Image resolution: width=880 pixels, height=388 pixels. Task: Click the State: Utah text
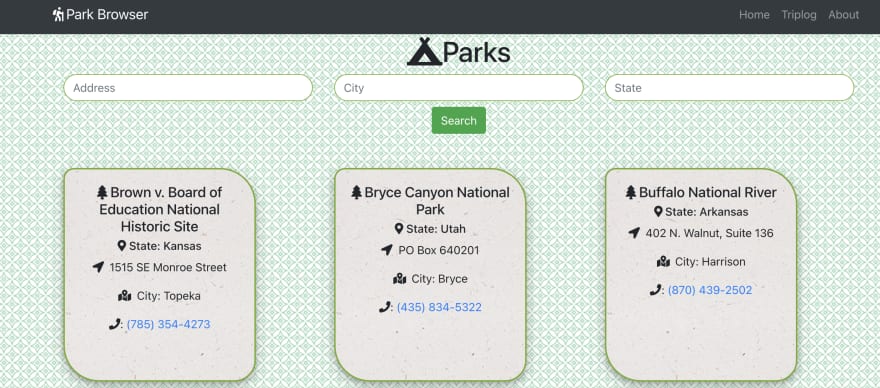[x=436, y=229]
